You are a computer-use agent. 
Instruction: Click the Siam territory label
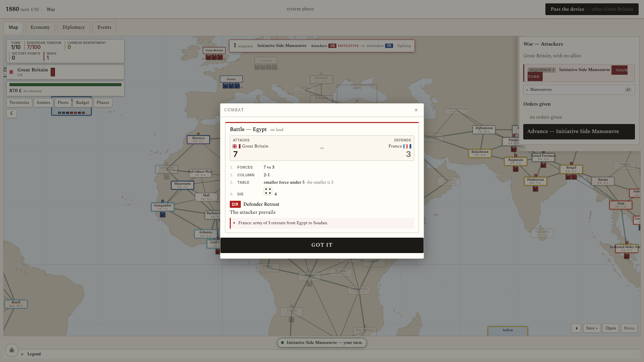[x=621, y=205]
